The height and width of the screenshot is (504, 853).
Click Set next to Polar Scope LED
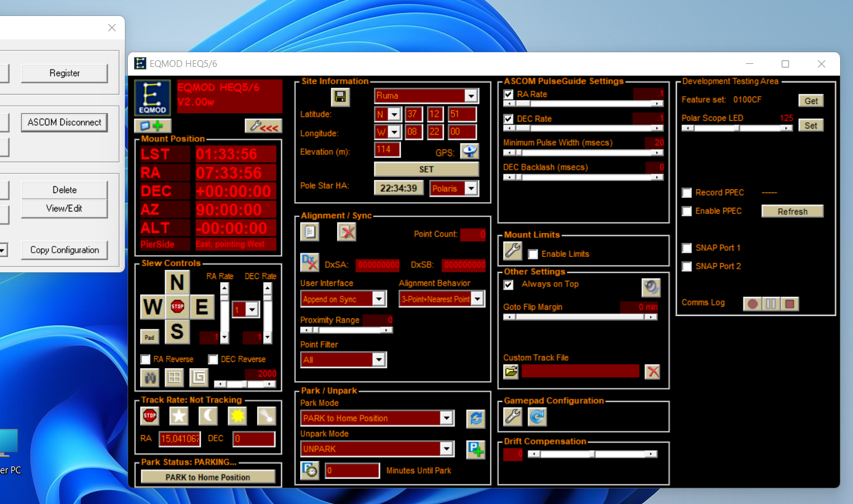811,125
